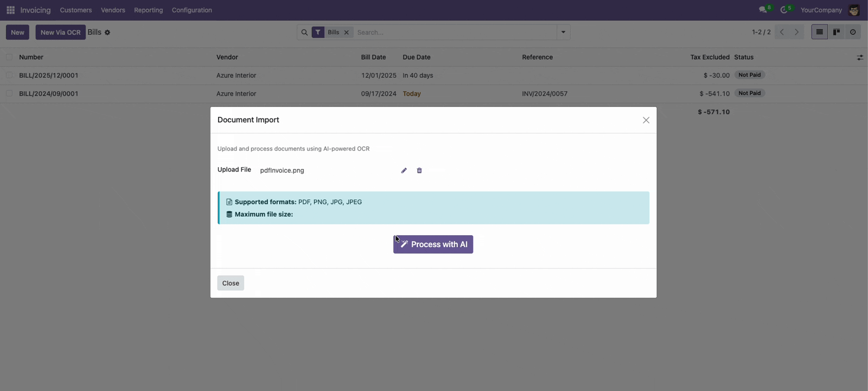This screenshot has width=868, height=391.
Task: Open optional columns adjust icon
Action: 860,57
